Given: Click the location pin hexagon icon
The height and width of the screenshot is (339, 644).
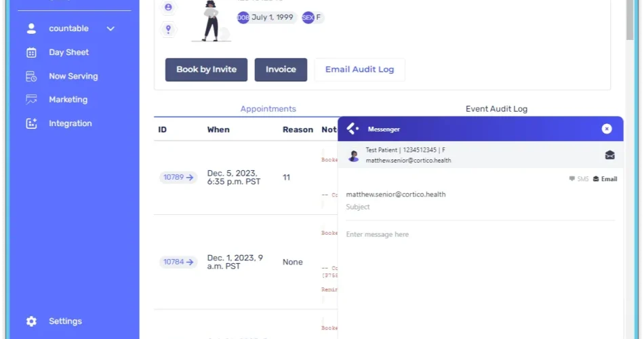Looking at the screenshot, I should click(168, 29).
